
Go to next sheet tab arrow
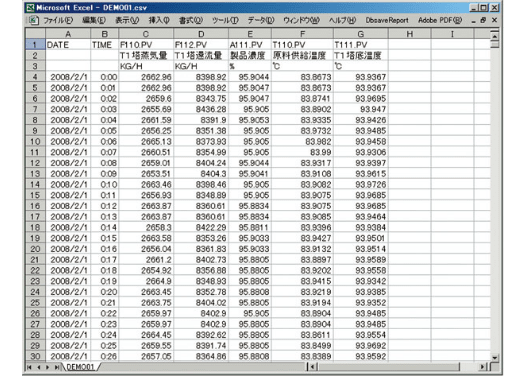[48, 367]
